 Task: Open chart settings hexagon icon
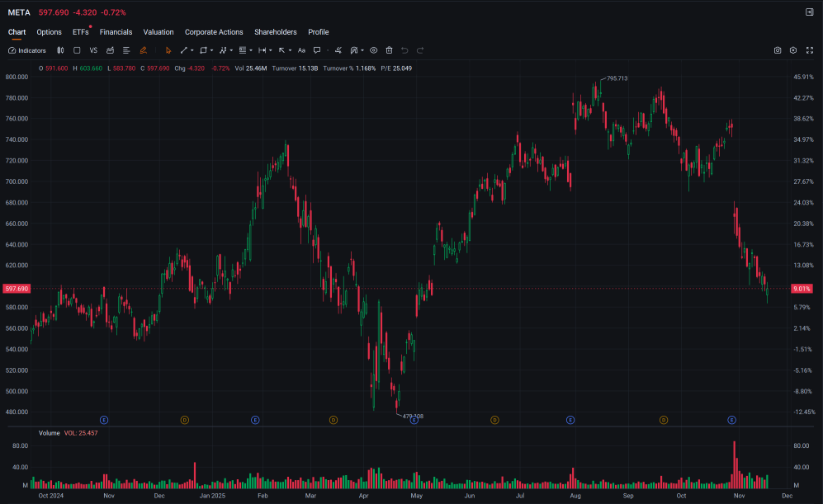coord(793,50)
